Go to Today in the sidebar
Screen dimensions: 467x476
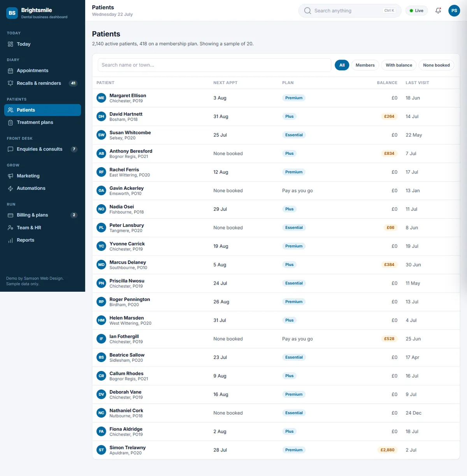42,44
